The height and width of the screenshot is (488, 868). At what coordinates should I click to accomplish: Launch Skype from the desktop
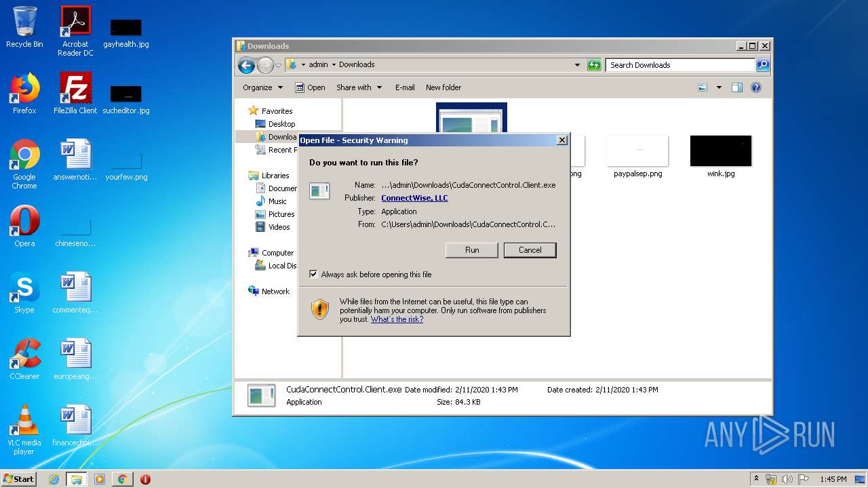click(24, 293)
